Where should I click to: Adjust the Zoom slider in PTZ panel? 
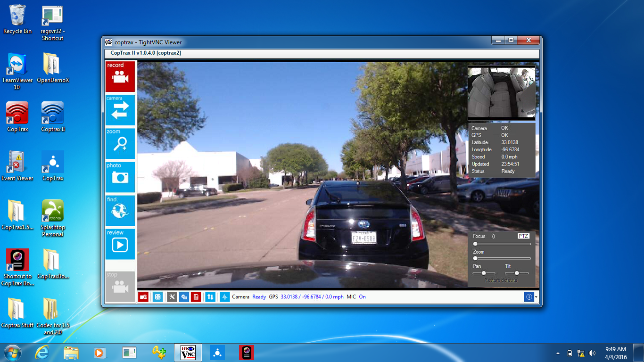click(502, 258)
